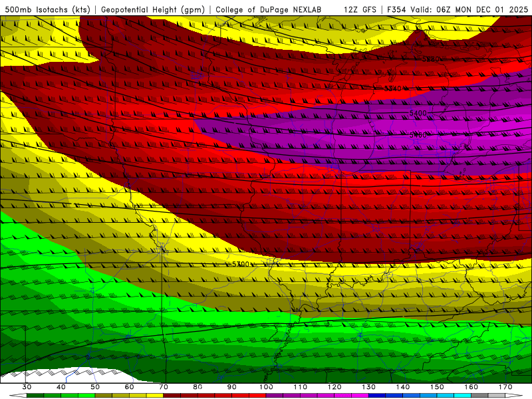The width and height of the screenshot is (532, 399).
Task: Click the 40 value on the color scale
Action: [x=61, y=387]
